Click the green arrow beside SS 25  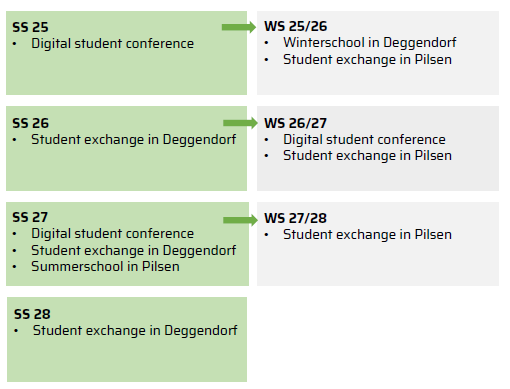pyautogui.click(x=239, y=27)
